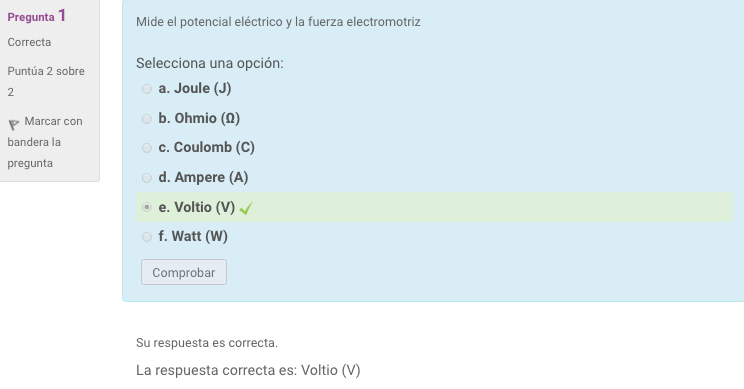The width and height of the screenshot is (744, 389).
Task: Click the 'Puntúa 2 sobre 2' score text
Action: click(x=46, y=81)
